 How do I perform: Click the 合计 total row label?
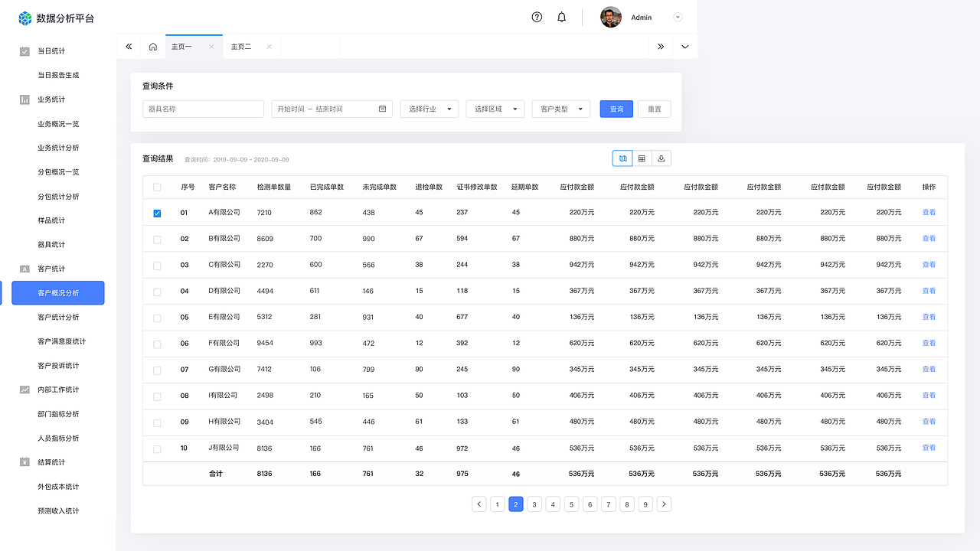(x=216, y=474)
